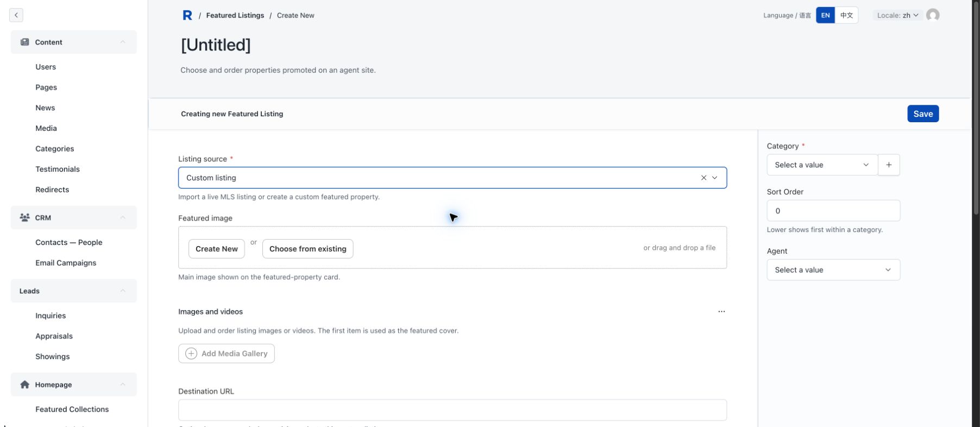Open Testimonials in sidebar

click(x=58, y=169)
